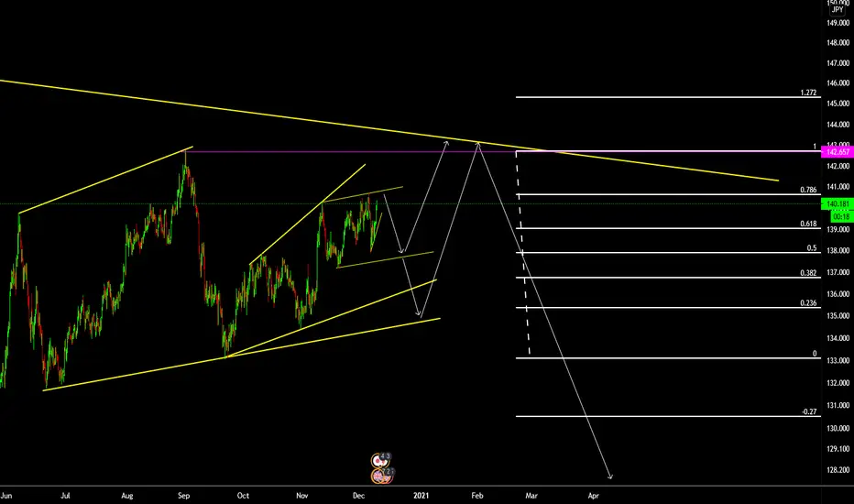Click the Jul label on time axis
854x504 pixels.
tap(65, 495)
